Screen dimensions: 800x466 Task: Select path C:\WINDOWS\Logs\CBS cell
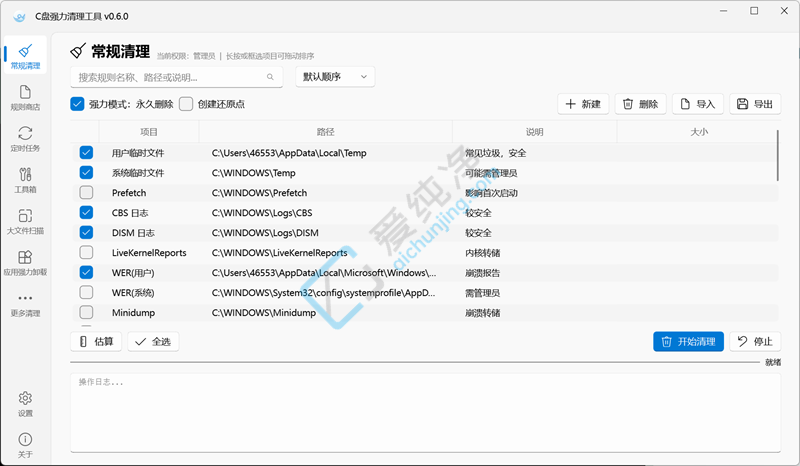coord(262,213)
